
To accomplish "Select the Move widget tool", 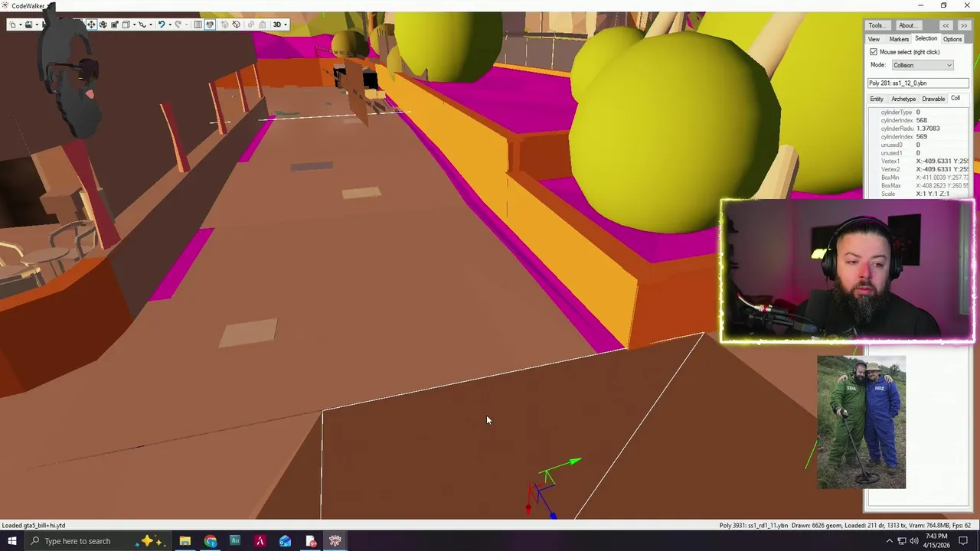I will pyautogui.click(x=91, y=24).
